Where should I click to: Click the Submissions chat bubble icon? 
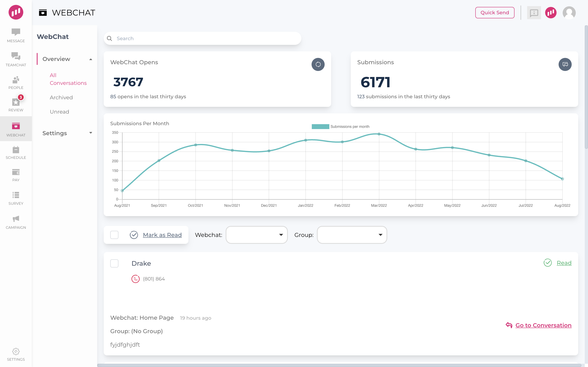(565, 64)
